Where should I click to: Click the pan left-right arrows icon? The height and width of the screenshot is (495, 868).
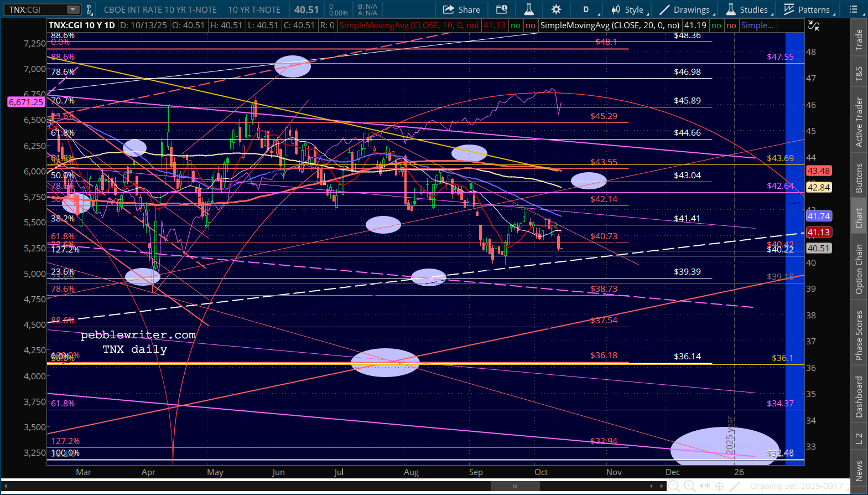tap(704, 486)
